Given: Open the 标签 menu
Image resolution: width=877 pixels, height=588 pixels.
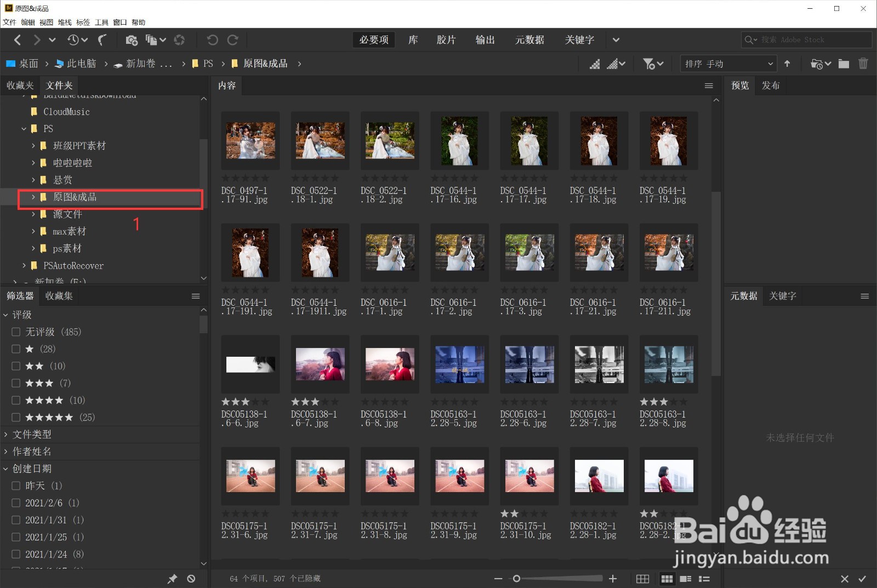Looking at the screenshot, I should pyautogui.click(x=83, y=22).
